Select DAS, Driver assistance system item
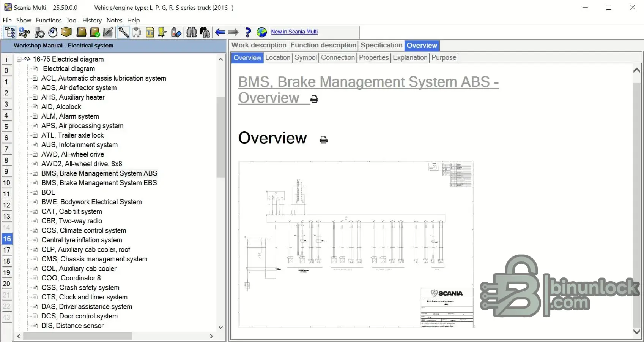 coord(87,306)
